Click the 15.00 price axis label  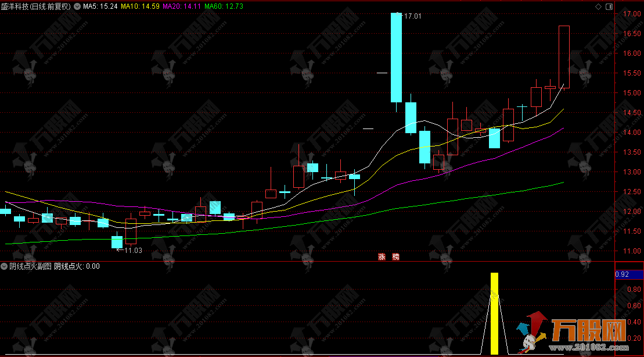click(632, 93)
